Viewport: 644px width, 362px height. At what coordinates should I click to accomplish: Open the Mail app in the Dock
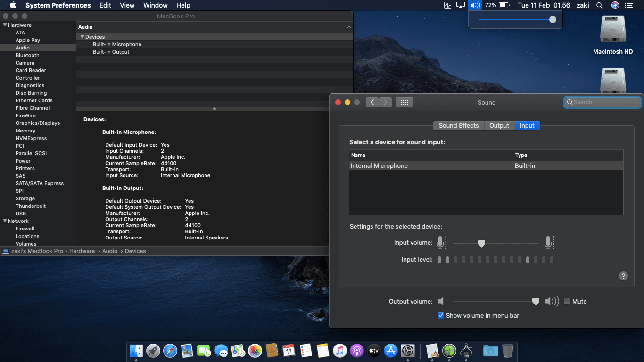(187, 351)
